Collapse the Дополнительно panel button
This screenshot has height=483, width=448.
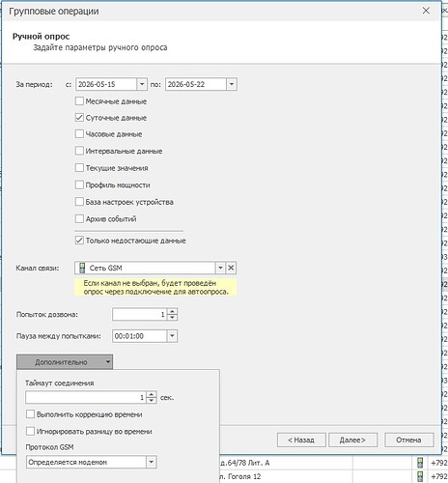click(x=65, y=362)
